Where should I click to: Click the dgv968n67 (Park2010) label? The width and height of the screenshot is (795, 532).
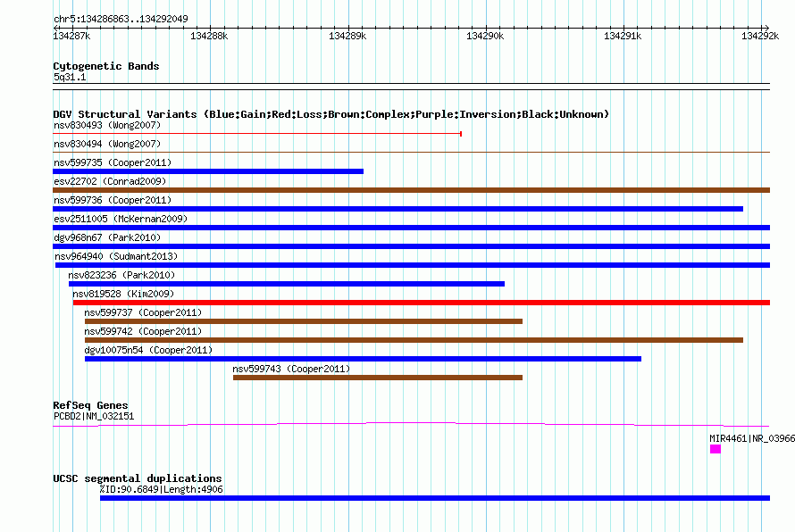click(107, 237)
